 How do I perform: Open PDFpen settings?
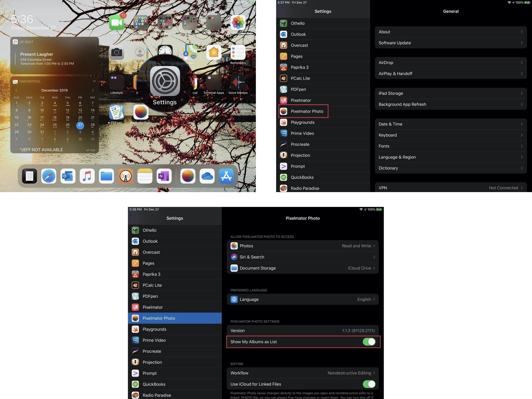[323, 89]
